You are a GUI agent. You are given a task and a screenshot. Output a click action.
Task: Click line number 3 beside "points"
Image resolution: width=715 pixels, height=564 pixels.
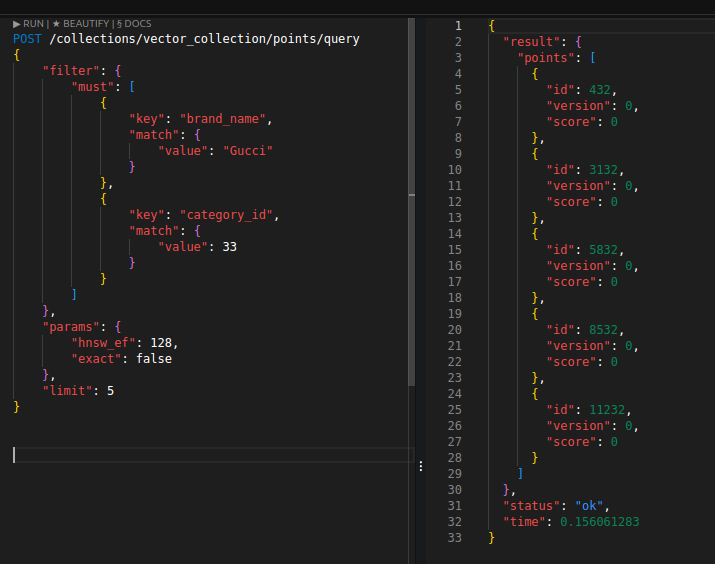(457, 57)
